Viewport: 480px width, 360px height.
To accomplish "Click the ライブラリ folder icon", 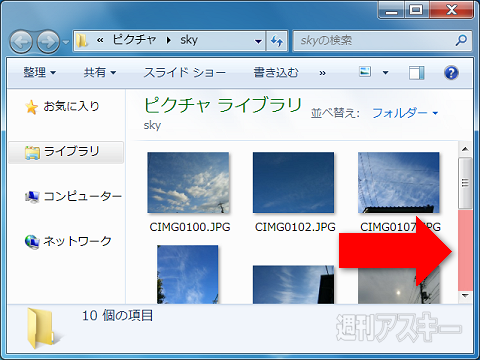I will coord(32,153).
